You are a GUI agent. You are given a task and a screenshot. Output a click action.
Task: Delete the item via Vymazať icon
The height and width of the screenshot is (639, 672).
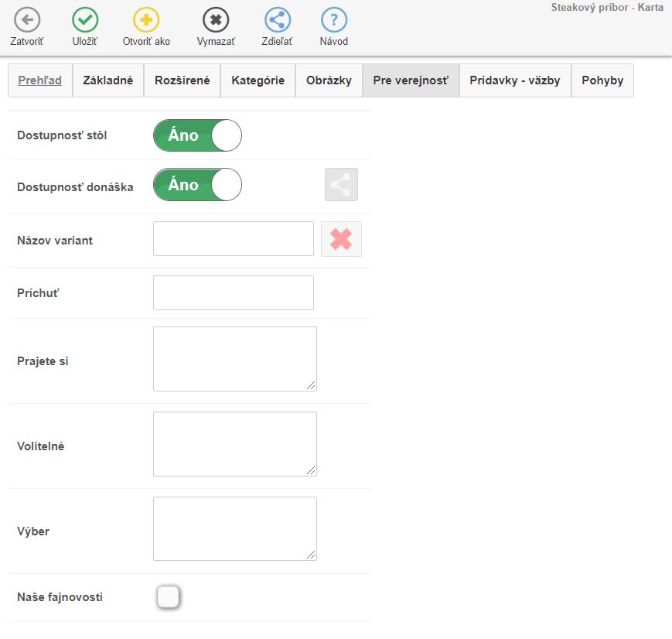pos(216,20)
